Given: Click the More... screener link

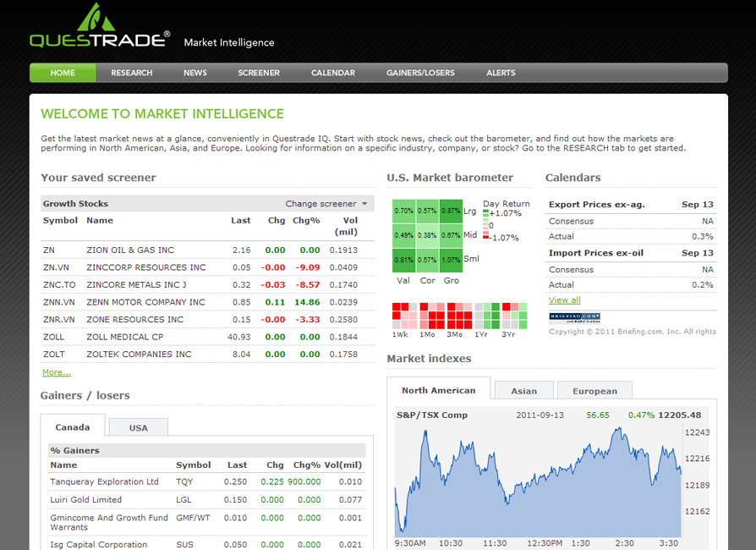Looking at the screenshot, I should tap(56, 371).
